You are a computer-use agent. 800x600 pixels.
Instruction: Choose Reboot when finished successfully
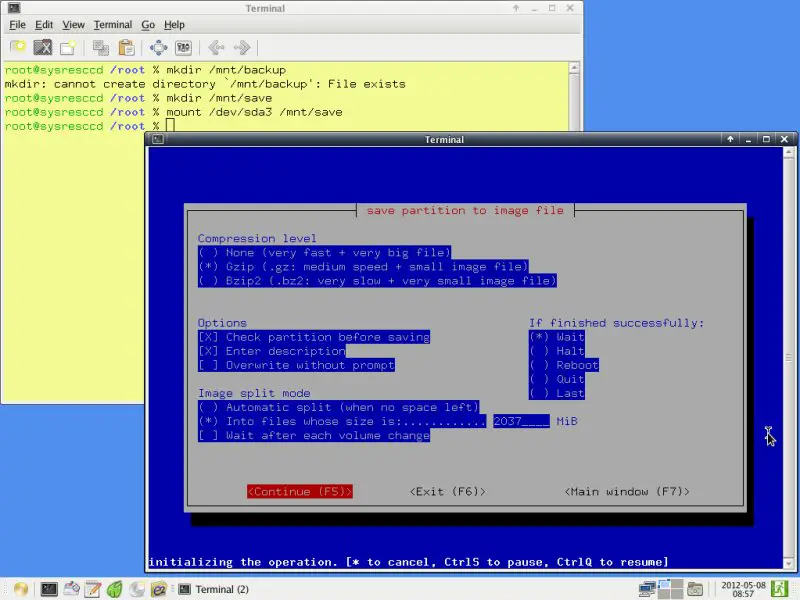[538, 365]
